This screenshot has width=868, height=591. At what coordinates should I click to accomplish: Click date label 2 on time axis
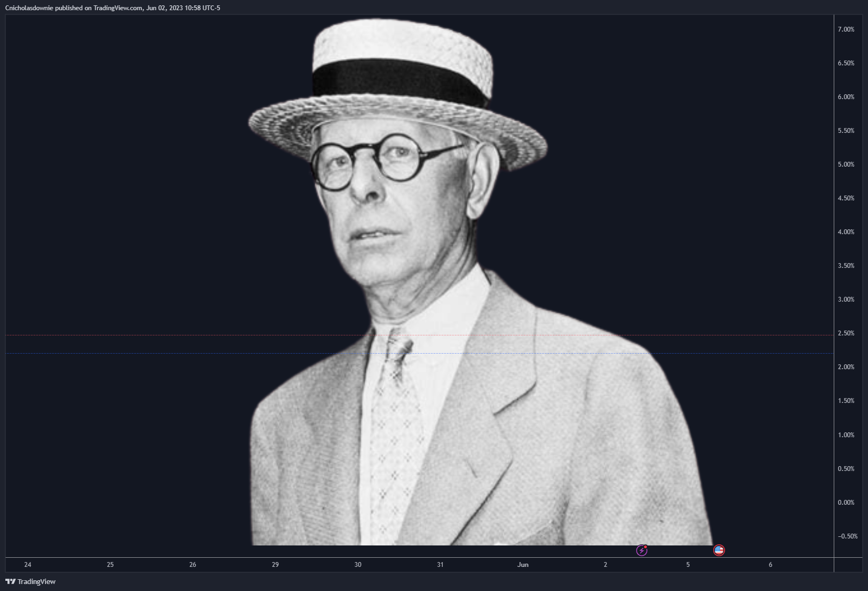click(606, 565)
